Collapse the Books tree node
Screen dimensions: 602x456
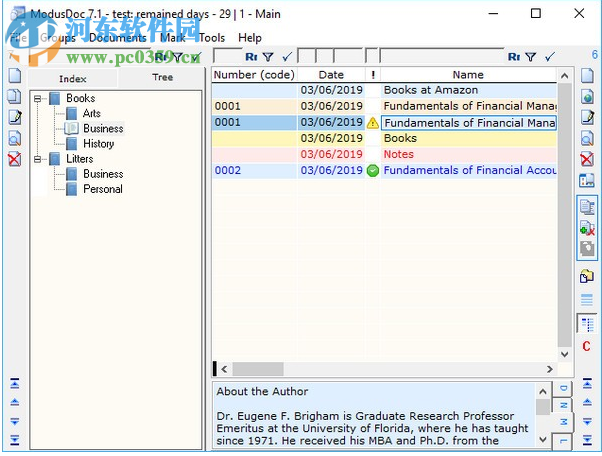tap(38, 98)
